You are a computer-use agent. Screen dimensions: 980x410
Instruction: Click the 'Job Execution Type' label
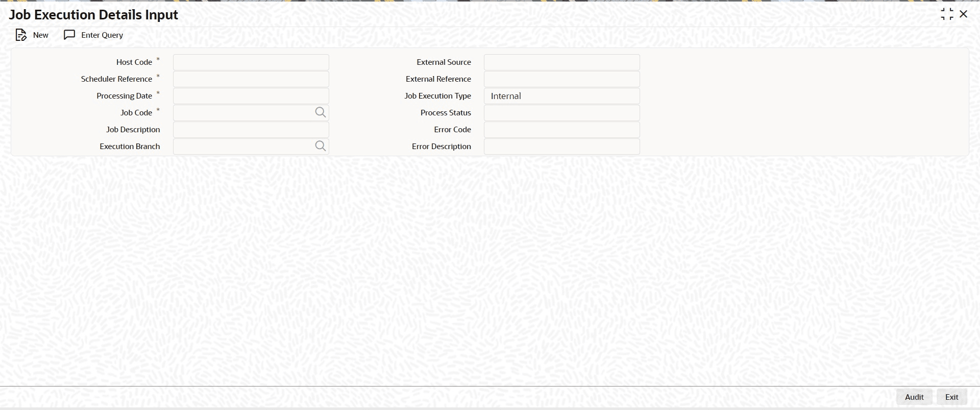(438, 95)
